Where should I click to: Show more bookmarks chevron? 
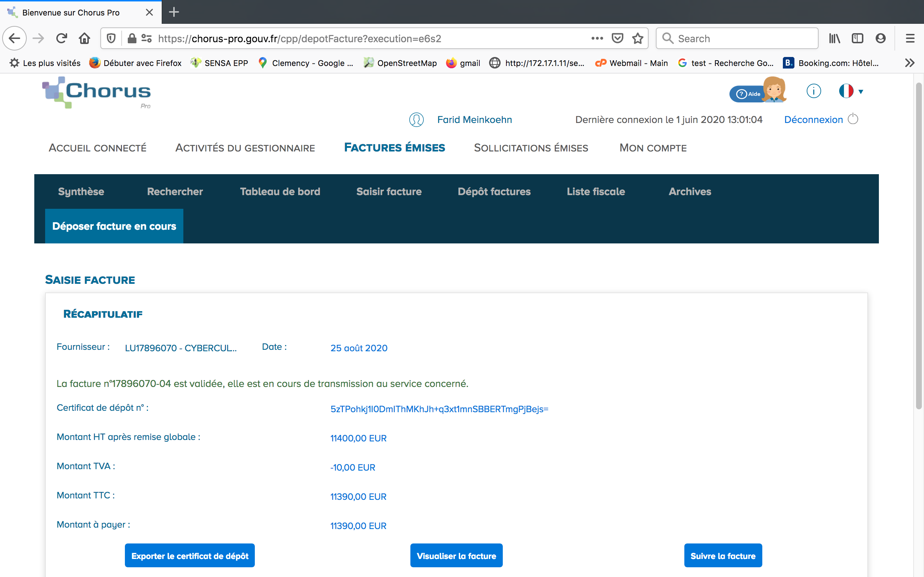coord(910,63)
